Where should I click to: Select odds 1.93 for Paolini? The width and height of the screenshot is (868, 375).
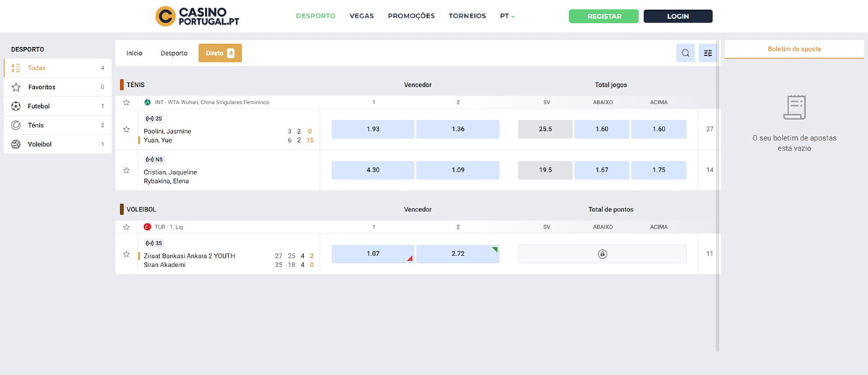[373, 130]
